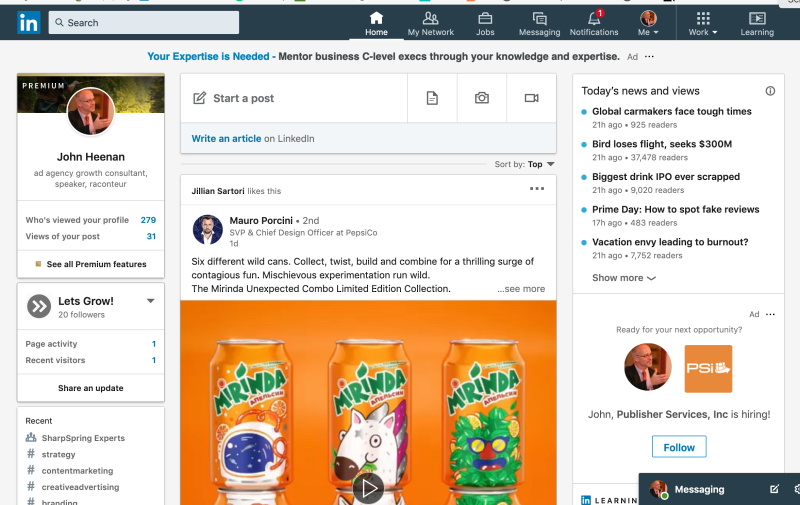Open My Network tab
Screen dimensions: 800x505
[430, 24]
